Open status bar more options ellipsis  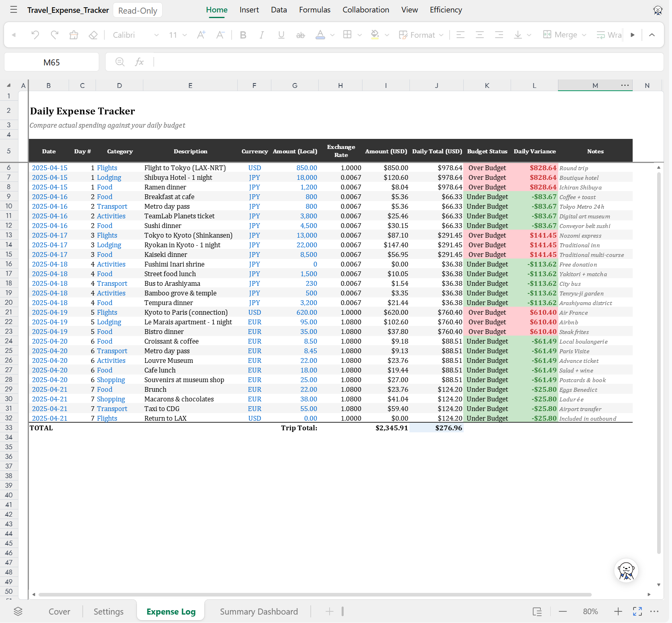click(x=654, y=611)
